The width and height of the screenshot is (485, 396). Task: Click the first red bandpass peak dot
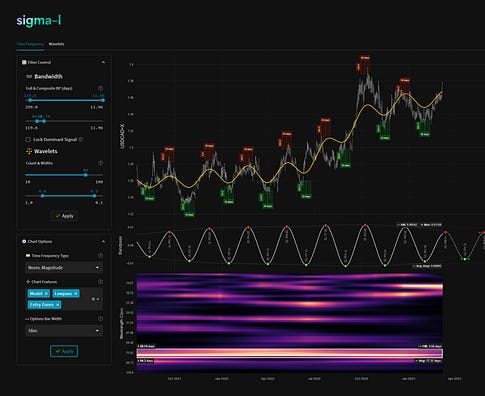click(169, 231)
